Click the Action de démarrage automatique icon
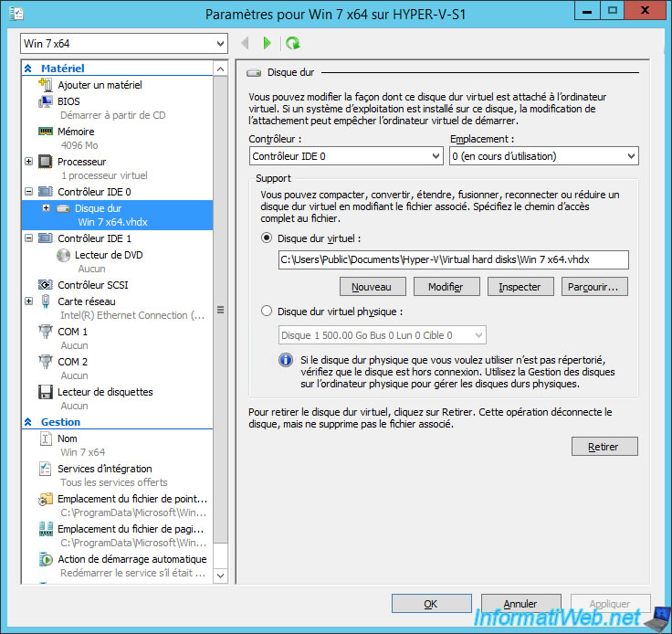This screenshot has width=672, height=634. click(x=46, y=559)
